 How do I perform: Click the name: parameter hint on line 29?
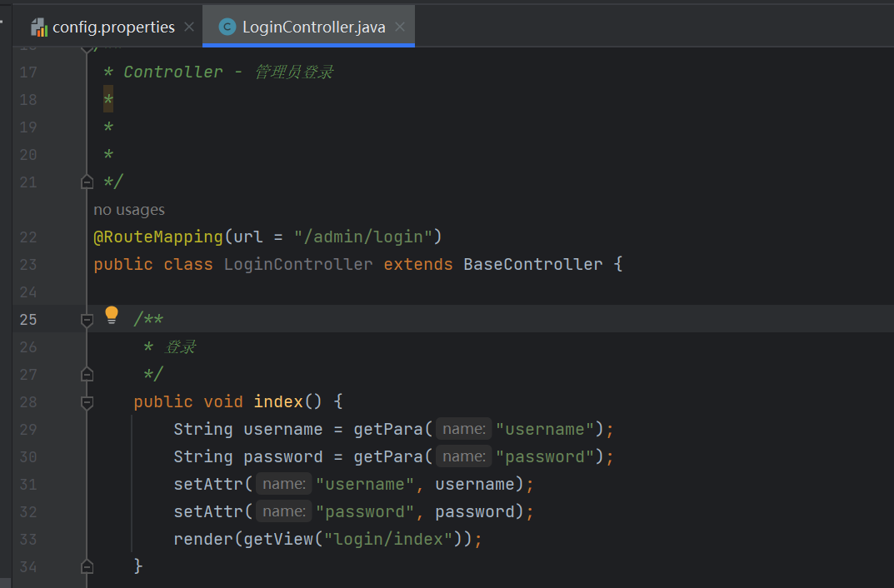click(x=463, y=428)
